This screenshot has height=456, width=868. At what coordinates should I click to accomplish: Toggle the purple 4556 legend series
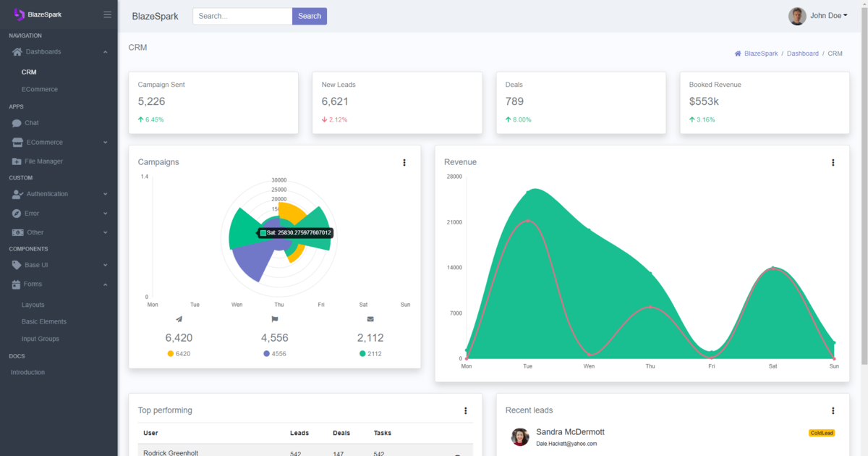click(275, 354)
